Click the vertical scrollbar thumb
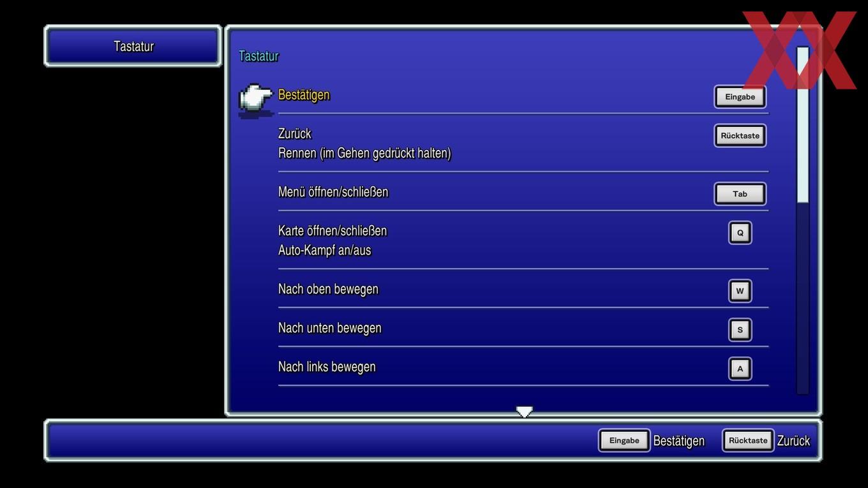This screenshot has width=868, height=488. coord(802,125)
